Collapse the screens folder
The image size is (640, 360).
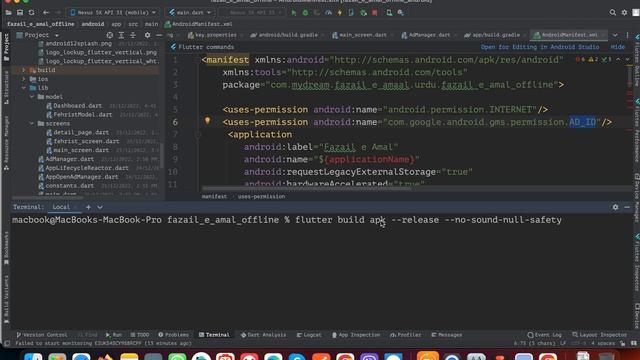[x=31, y=123]
